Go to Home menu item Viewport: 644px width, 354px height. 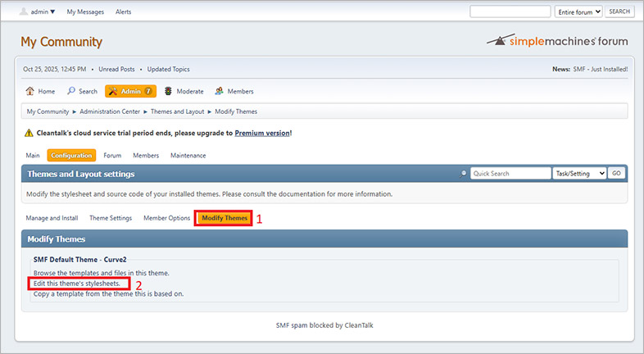[40, 91]
